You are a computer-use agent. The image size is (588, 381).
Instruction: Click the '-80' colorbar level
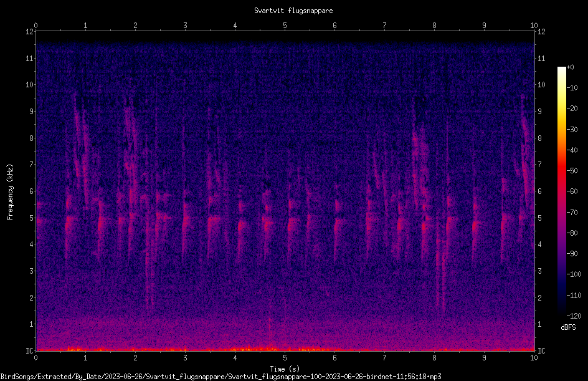pyautogui.click(x=572, y=233)
